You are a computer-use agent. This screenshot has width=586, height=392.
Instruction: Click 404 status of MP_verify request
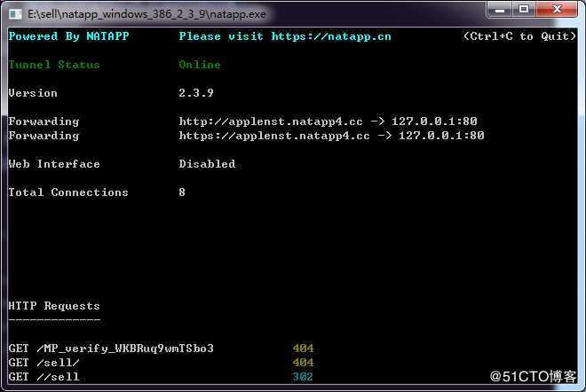(x=303, y=349)
